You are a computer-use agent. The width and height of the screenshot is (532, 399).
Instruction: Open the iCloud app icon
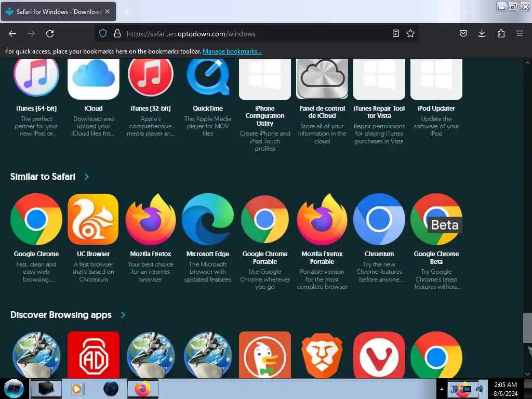[94, 79]
